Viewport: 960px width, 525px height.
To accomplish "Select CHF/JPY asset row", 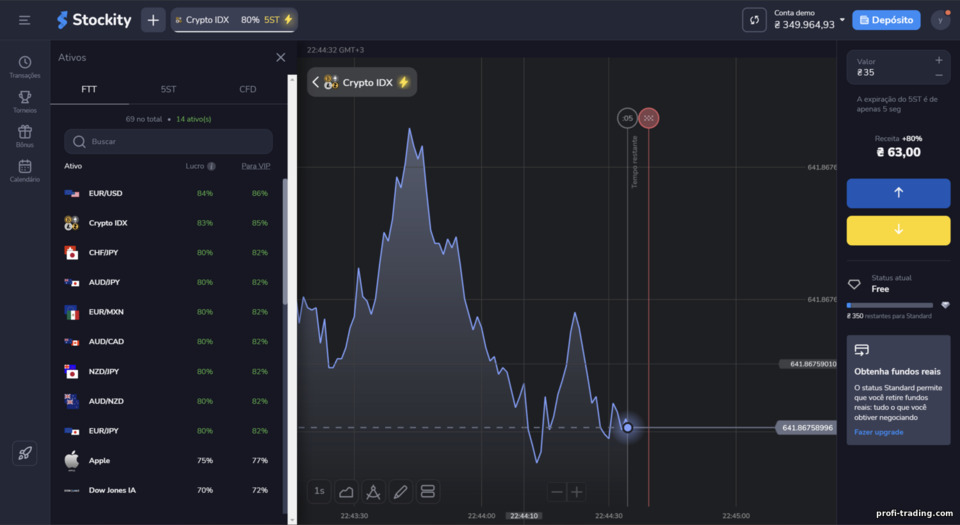I will (x=167, y=253).
